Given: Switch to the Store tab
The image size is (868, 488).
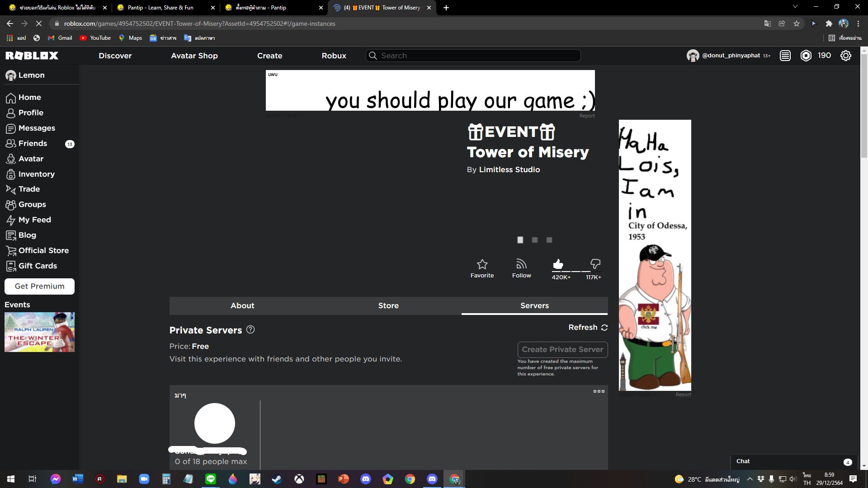Looking at the screenshot, I should [388, 305].
